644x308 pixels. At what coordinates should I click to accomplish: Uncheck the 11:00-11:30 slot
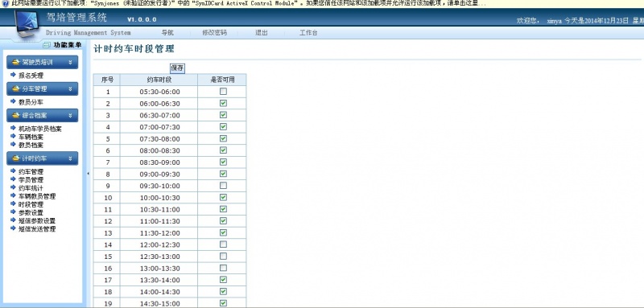[223, 220]
